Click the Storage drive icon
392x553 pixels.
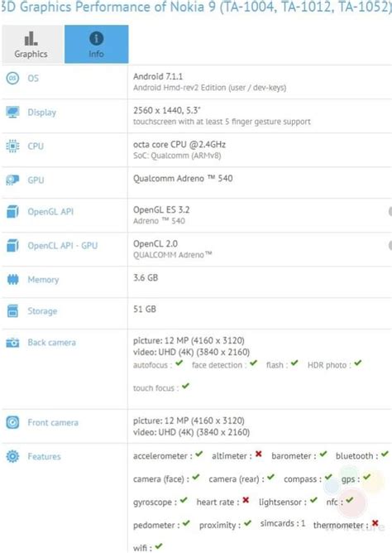coord(12,311)
